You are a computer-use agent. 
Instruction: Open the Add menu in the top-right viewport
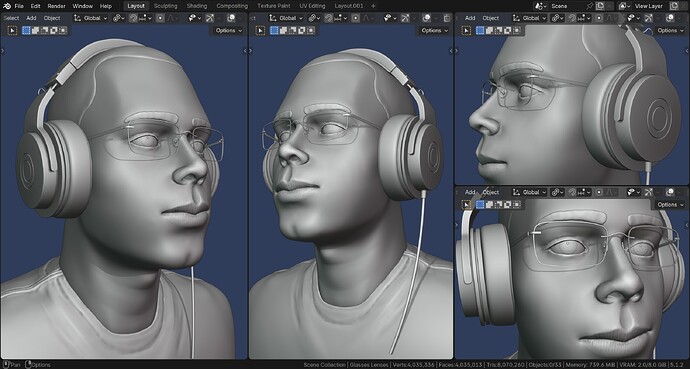click(x=470, y=18)
